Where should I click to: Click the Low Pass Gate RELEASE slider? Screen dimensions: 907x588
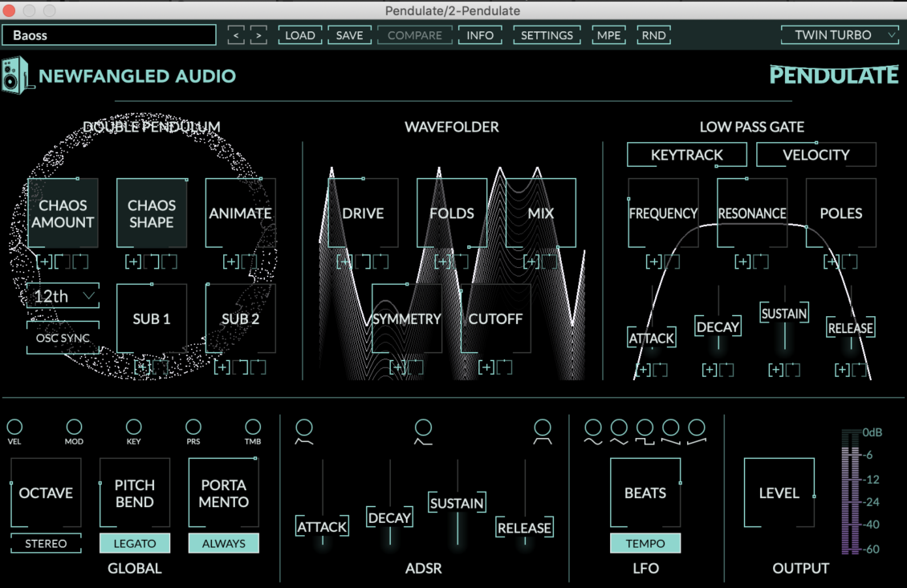(850, 328)
